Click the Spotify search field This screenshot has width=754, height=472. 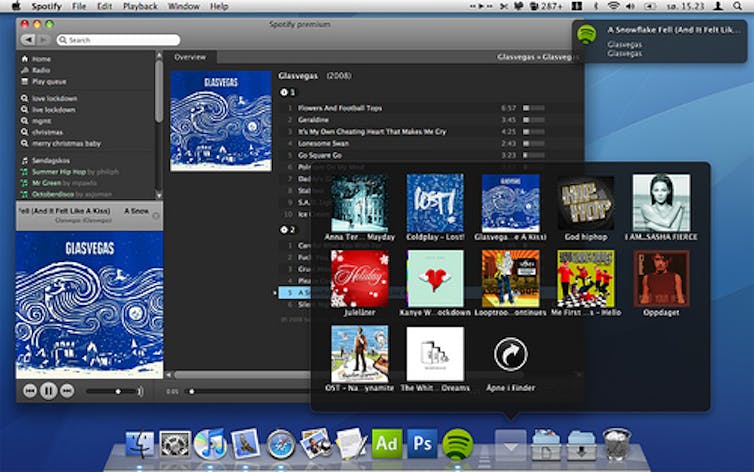coord(118,39)
